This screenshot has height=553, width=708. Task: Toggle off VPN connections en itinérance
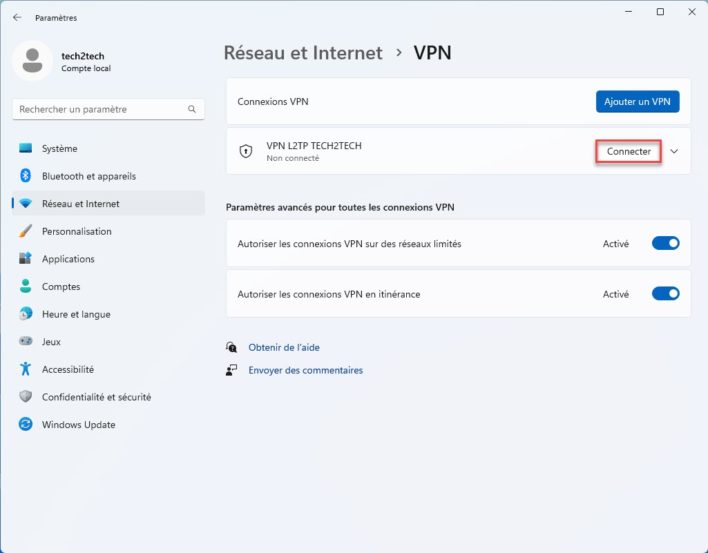coord(666,294)
